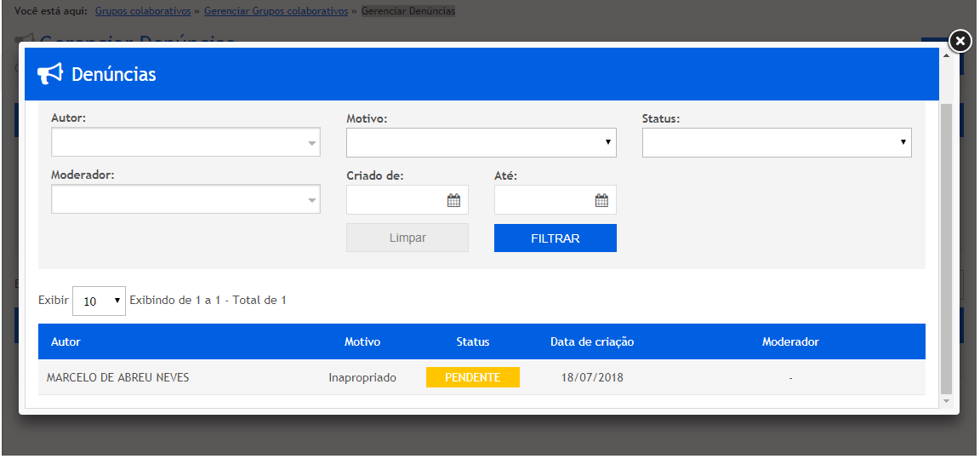The image size is (980, 459).
Task: Click the Limpar button
Action: click(x=407, y=238)
